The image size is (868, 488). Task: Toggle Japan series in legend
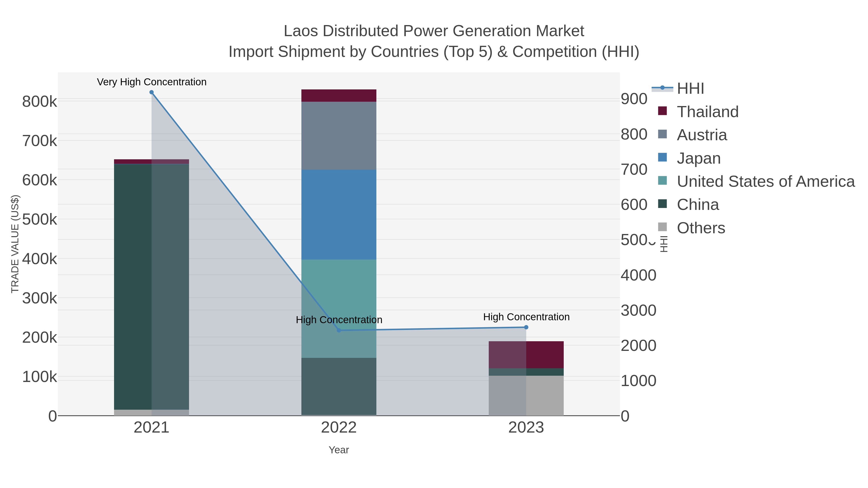[689, 158]
